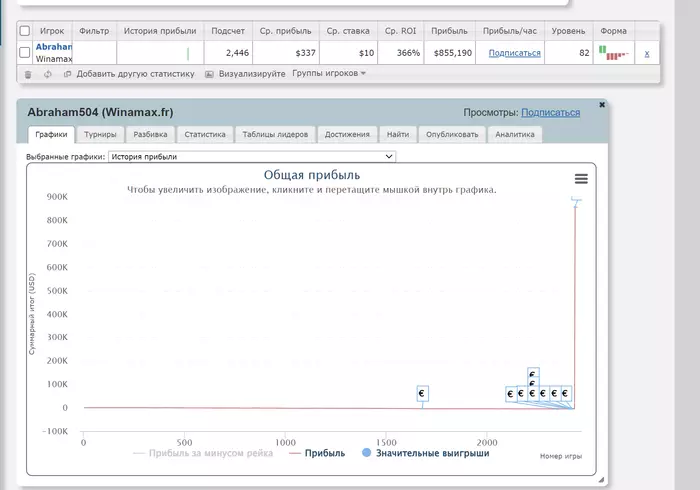
Task: Click the Abraham504 (Winamax.fr) panel title
Action: pyautogui.click(x=100, y=112)
